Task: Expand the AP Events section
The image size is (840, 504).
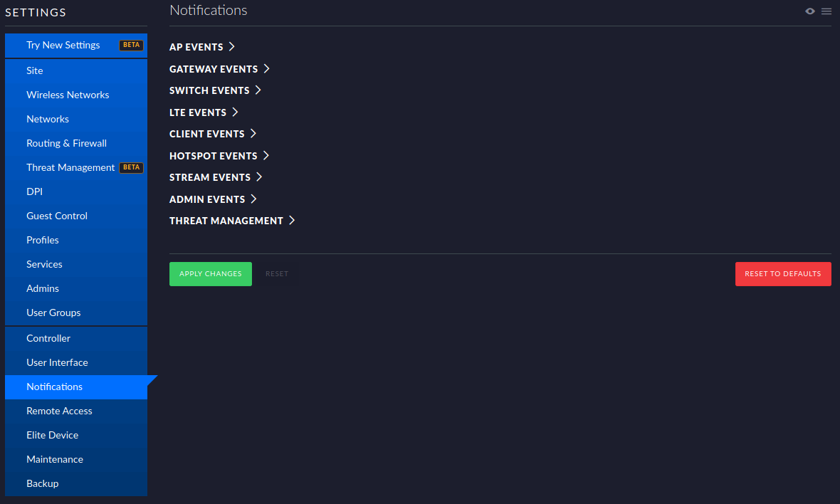Action: (202, 46)
